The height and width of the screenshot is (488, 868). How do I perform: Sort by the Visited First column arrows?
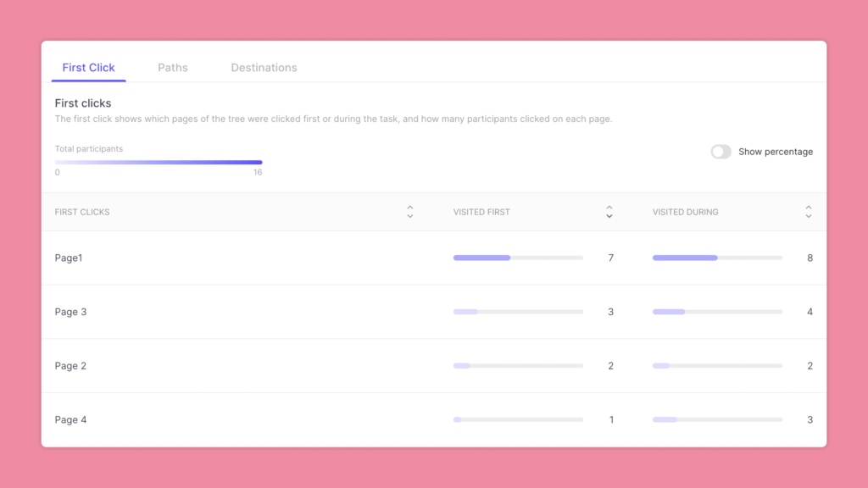click(609, 212)
